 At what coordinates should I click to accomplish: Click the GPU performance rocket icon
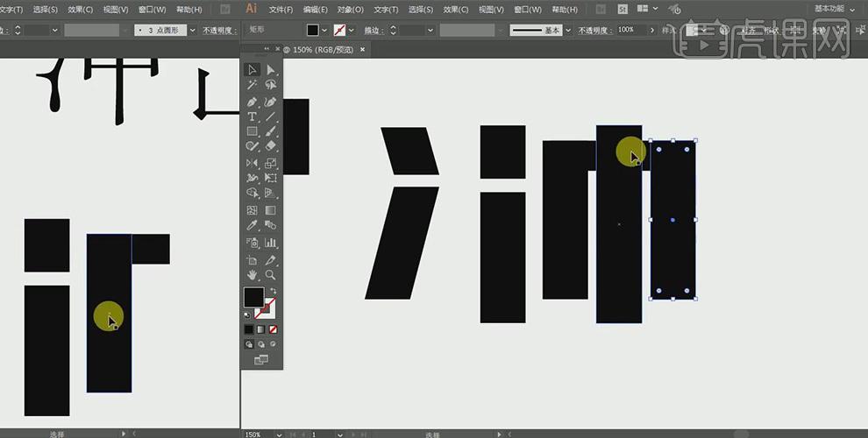point(674,9)
